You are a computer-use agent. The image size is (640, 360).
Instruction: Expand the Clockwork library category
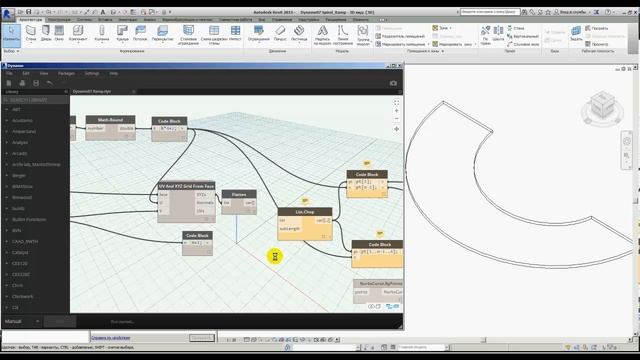pos(22,297)
